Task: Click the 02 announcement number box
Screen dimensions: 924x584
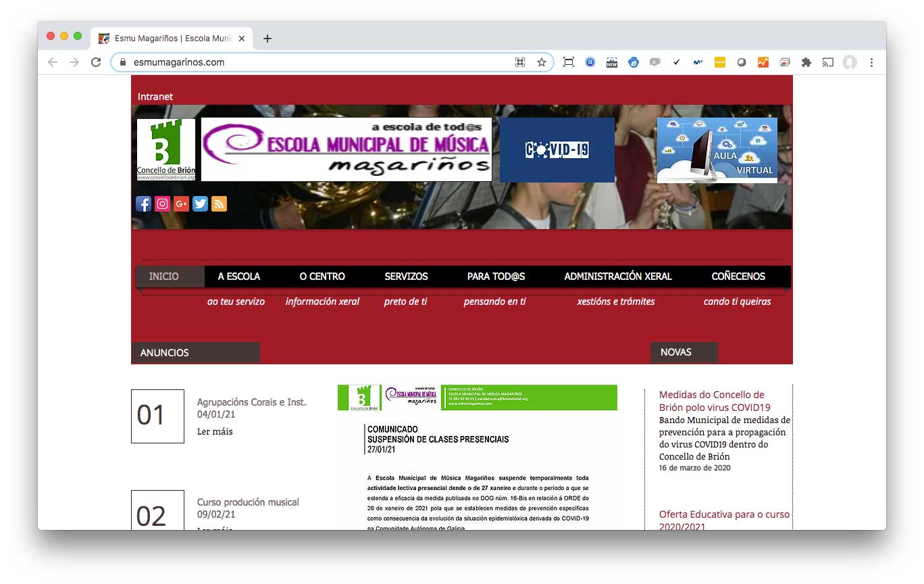Action: pos(157,510)
